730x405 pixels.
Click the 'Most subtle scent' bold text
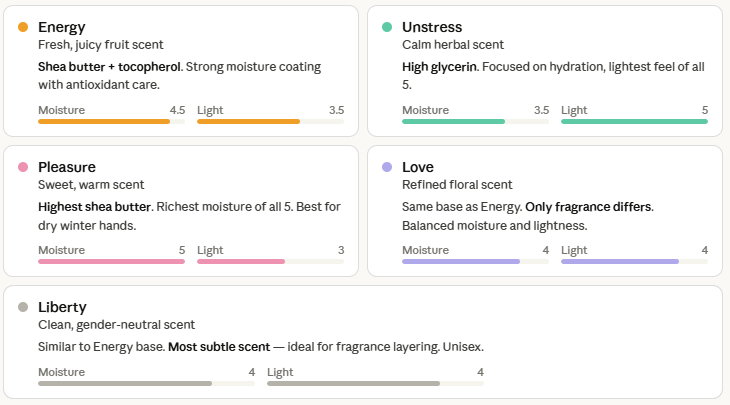pyautogui.click(x=217, y=347)
